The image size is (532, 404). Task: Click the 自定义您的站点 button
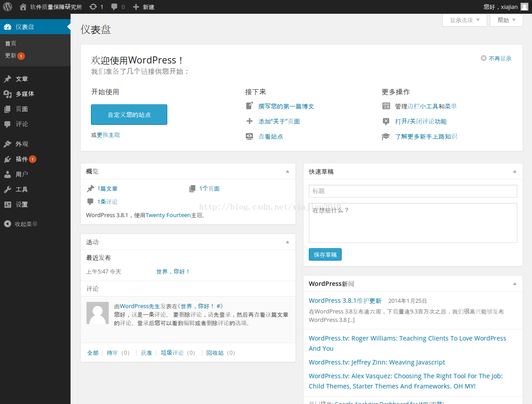point(129,115)
